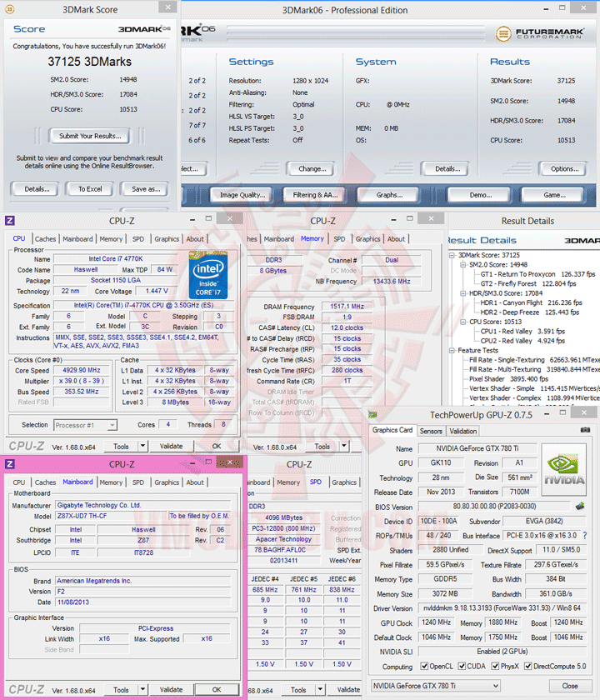Open the Sensors tab in GPU-Z

431,431
